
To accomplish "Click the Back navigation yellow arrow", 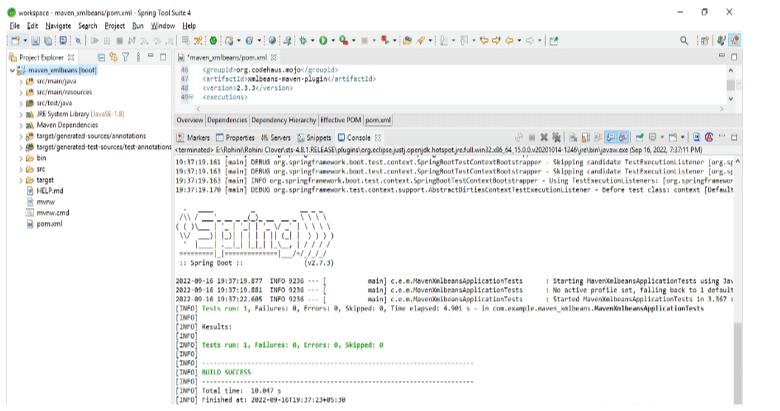I will 509,40.
